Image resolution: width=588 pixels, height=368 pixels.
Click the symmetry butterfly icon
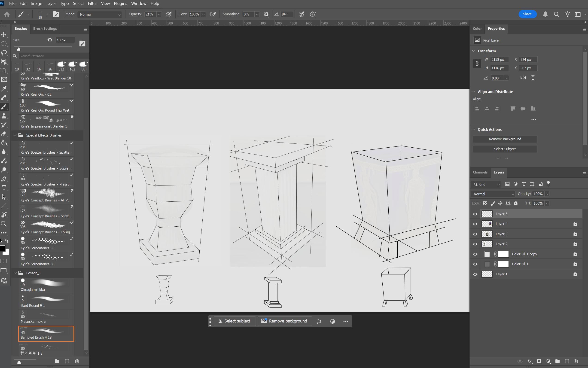(313, 14)
